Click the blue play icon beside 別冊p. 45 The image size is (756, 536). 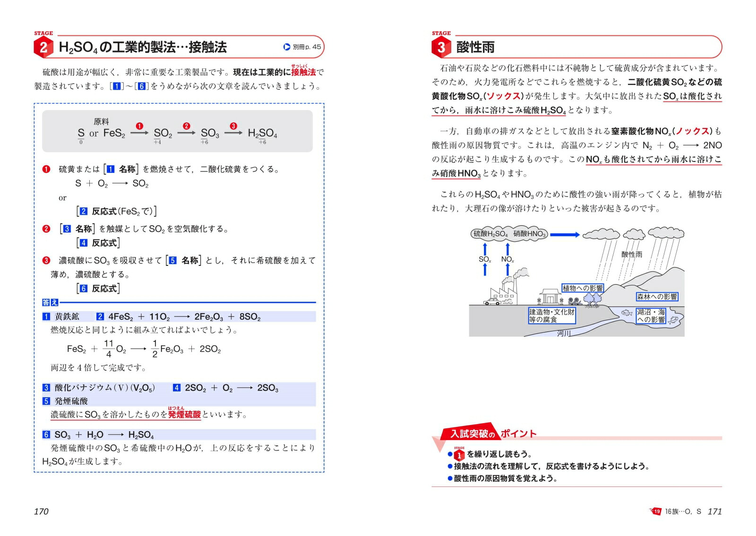[x=287, y=47]
